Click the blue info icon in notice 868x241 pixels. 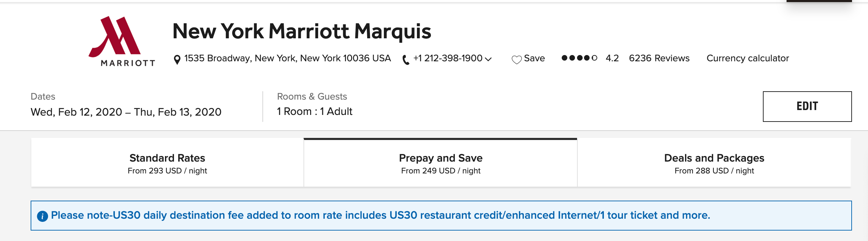click(42, 216)
